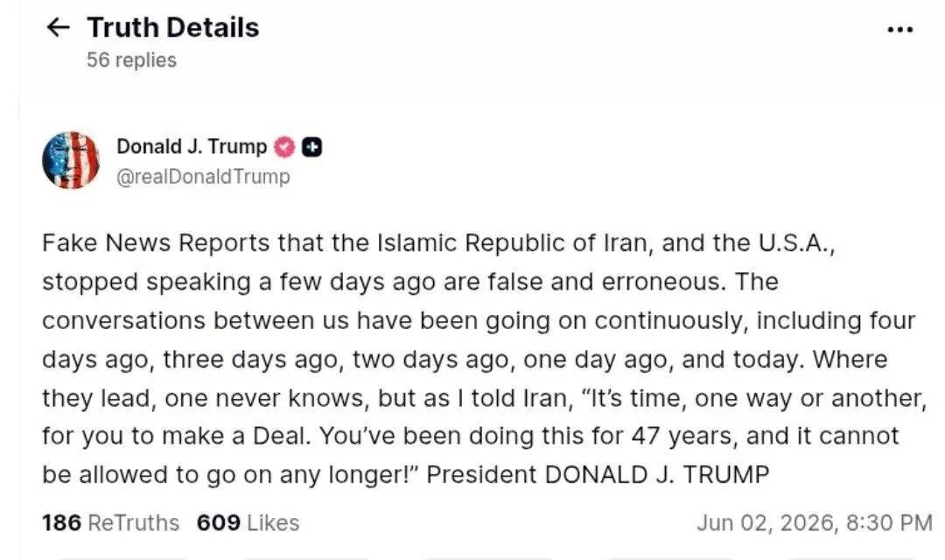View the 56 replies count
Viewport: 945px width, 560px height.
click(131, 60)
